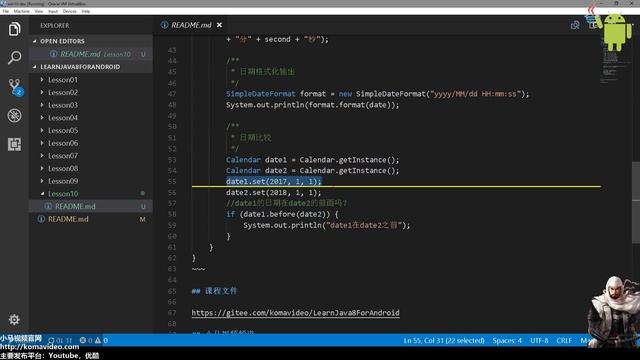Screen dimensions: 640x360
Task: Click line number 47 in the gutter
Action: (172, 94)
